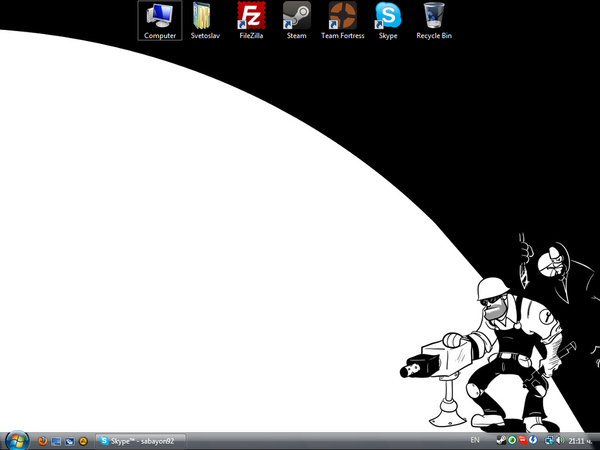Screen dimensions: 600x450
Task: Click Switch between windows icon
Action: tap(69, 441)
